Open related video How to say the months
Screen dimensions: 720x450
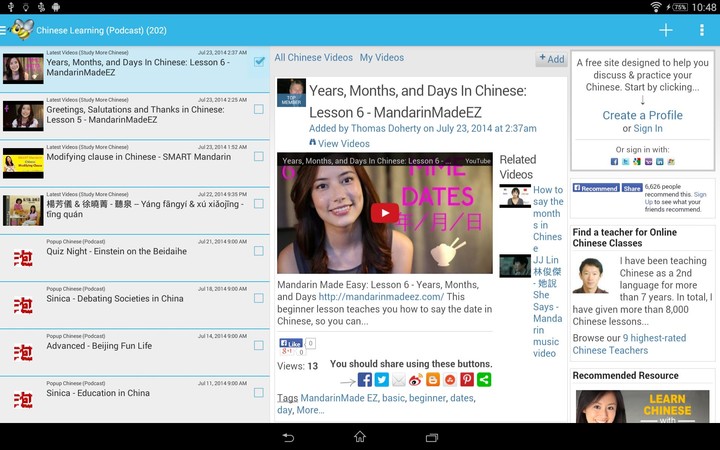click(x=548, y=219)
